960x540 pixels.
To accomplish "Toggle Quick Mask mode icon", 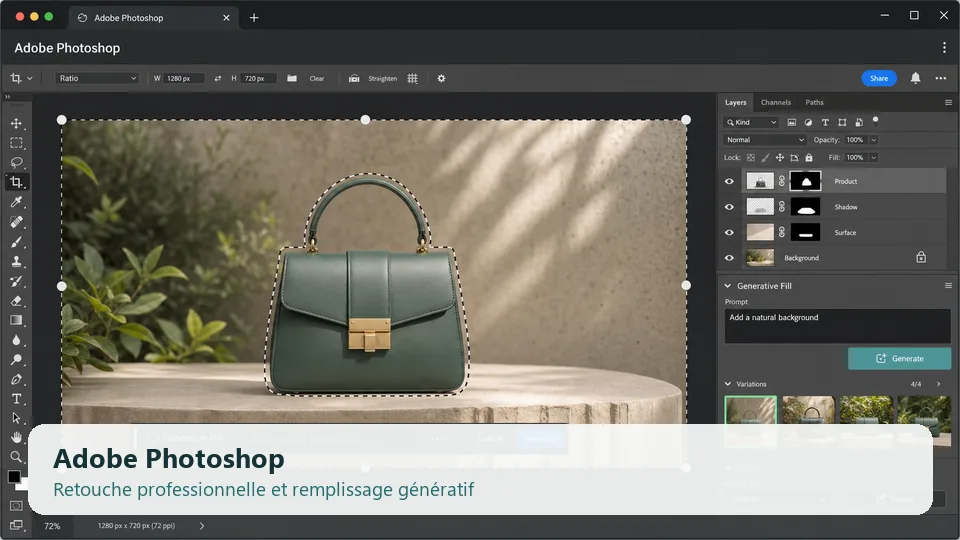I will (17, 506).
